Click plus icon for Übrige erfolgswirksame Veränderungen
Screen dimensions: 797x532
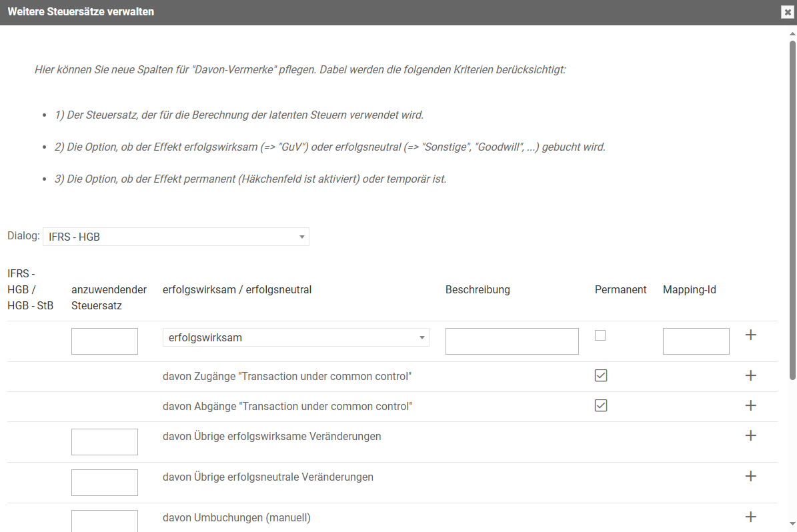[751, 435]
